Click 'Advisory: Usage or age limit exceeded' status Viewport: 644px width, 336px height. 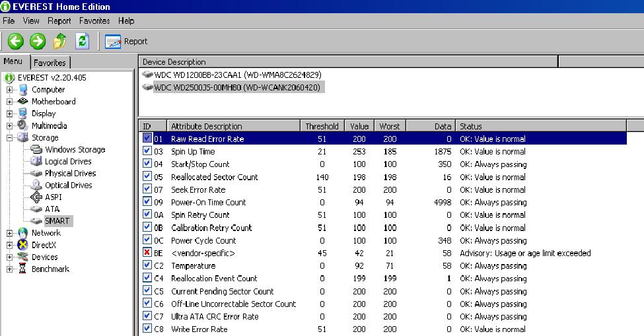pos(525,253)
